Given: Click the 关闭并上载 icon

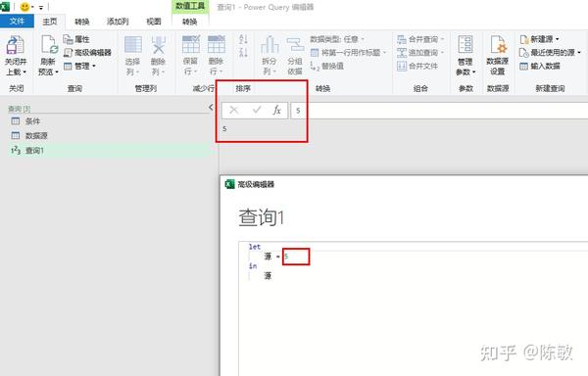Looking at the screenshot, I should 16,45.
